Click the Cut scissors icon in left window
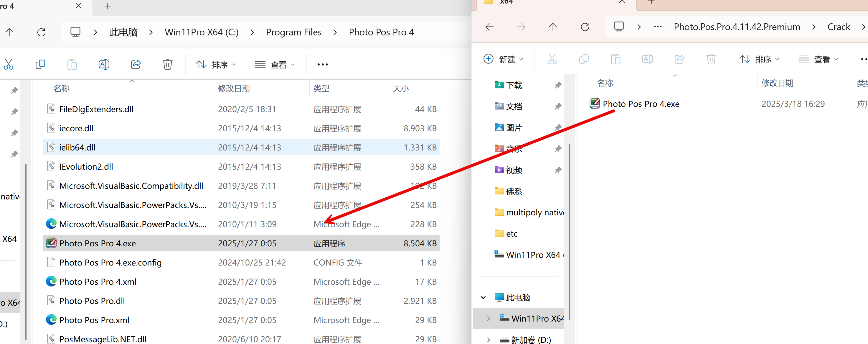 pyautogui.click(x=9, y=64)
